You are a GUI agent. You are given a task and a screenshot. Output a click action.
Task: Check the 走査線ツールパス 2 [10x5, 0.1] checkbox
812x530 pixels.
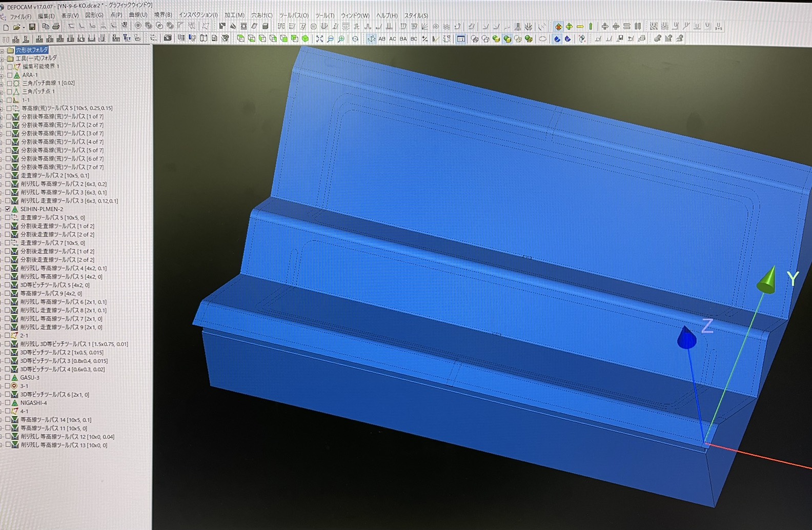coord(8,175)
